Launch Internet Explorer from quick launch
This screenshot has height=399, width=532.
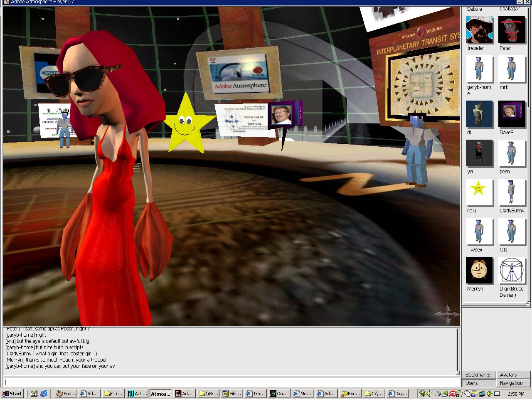(44, 394)
